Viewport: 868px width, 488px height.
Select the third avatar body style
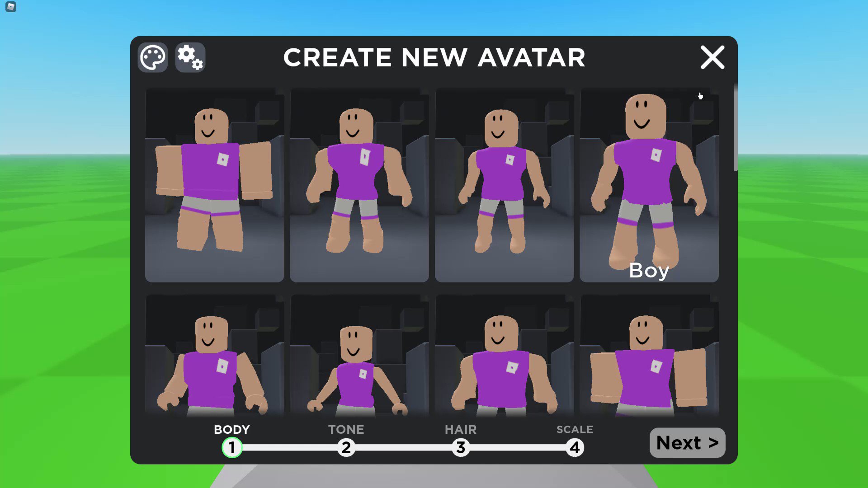tap(504, 185)
